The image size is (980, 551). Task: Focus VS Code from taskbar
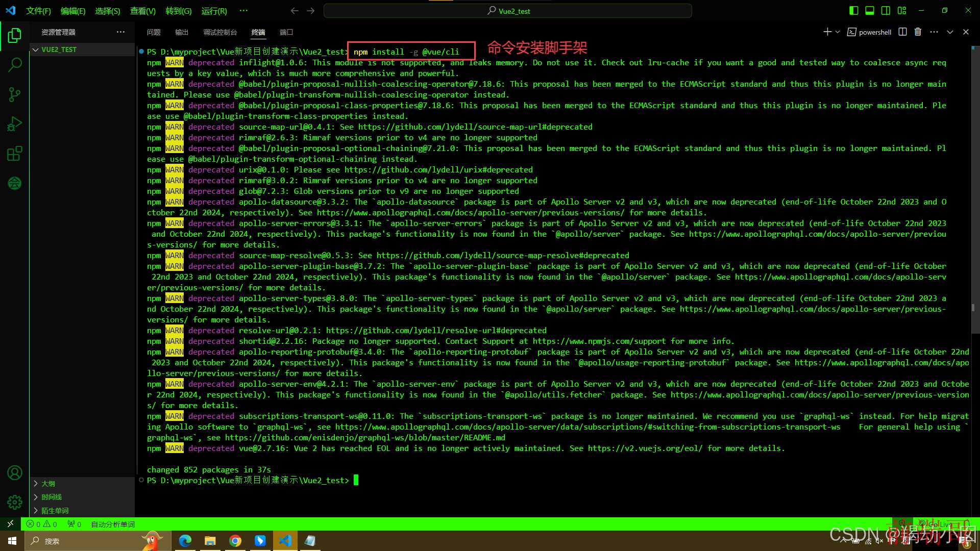tap(285, 541)
